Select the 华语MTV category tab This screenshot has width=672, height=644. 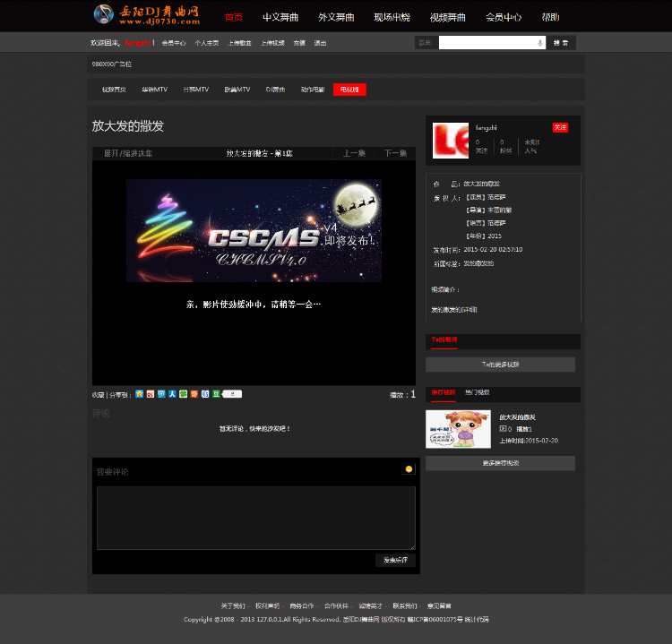(x=154, y=90)
